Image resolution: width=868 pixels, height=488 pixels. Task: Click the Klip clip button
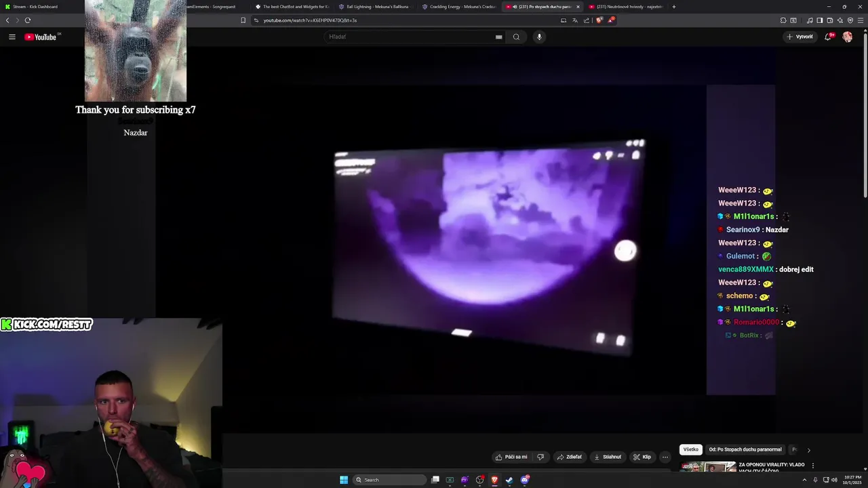(642, 457)
